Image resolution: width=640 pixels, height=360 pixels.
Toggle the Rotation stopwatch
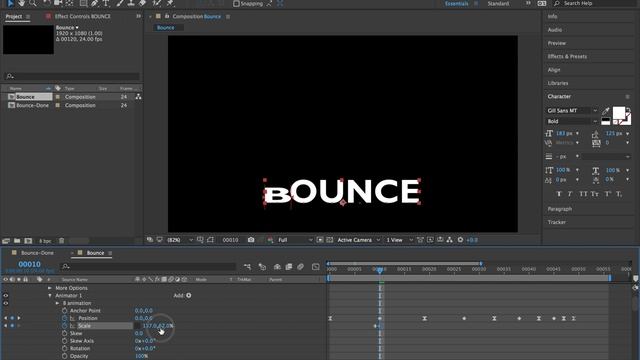(64, 349)
